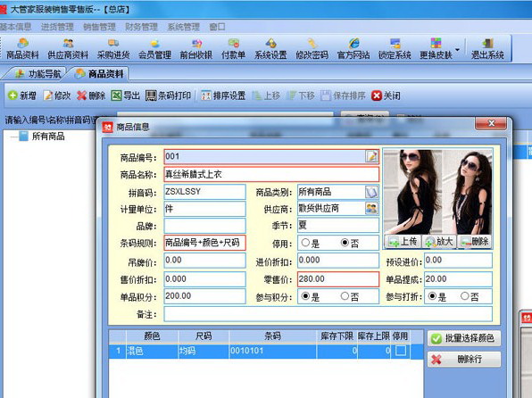This screenshot has width=532, height=398.
Task: Click the 计量单位 field
Action: pos(204,209)
